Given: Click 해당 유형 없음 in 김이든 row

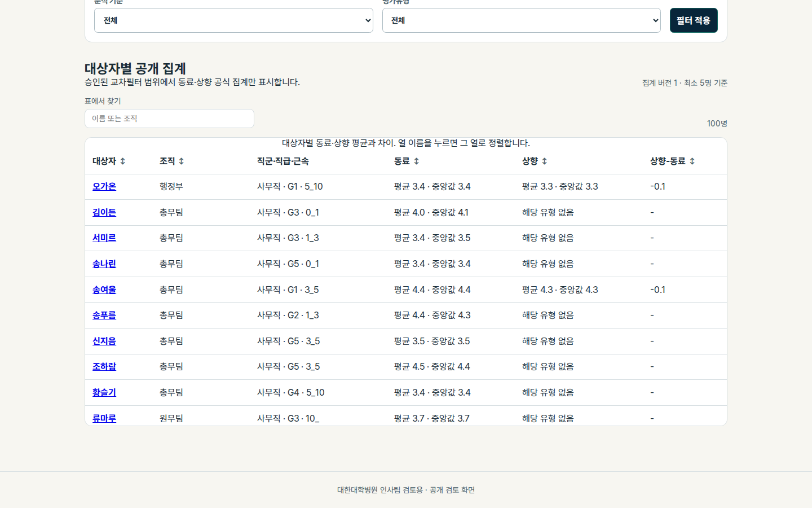Looking at the screenshot, I should click(x=548, y=213).
